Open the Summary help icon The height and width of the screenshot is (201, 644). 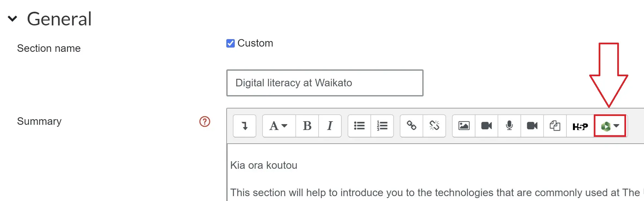[x=205, y=122]
